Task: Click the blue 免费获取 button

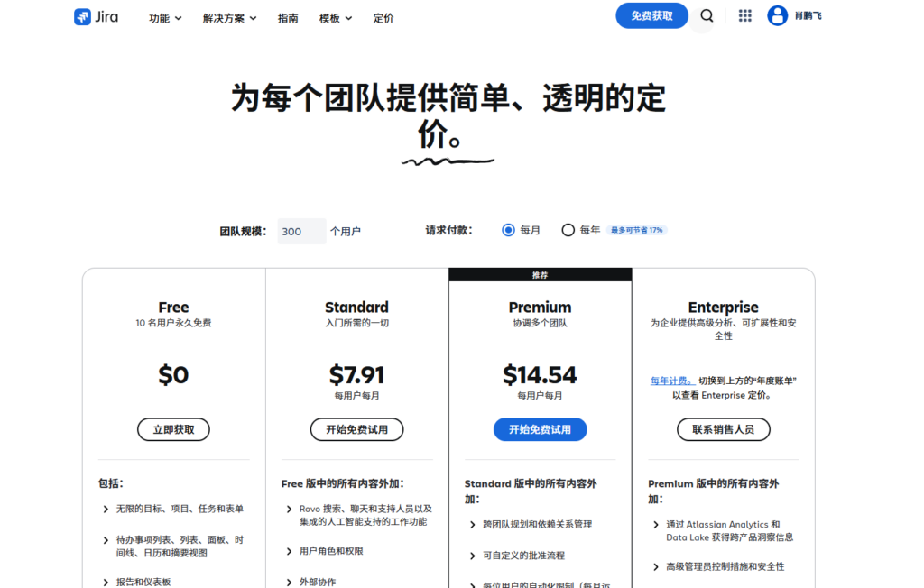Action: point(651,15)
